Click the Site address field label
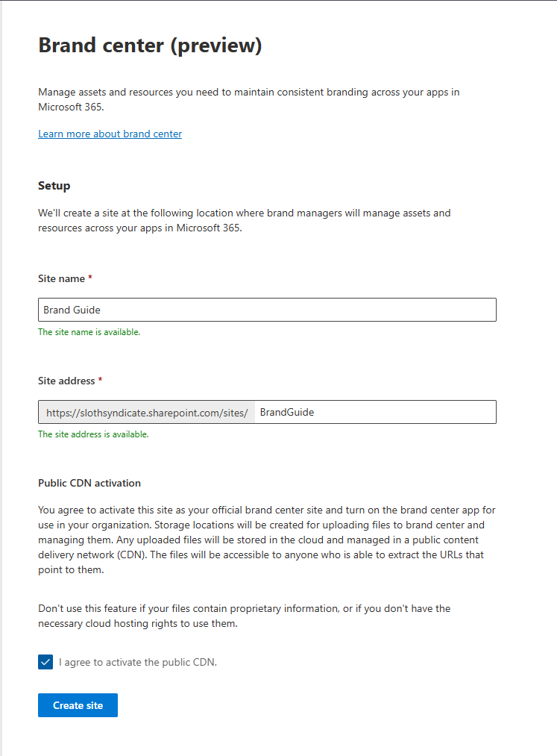This screenshot has height=756, width=557. tap(66, 381)
